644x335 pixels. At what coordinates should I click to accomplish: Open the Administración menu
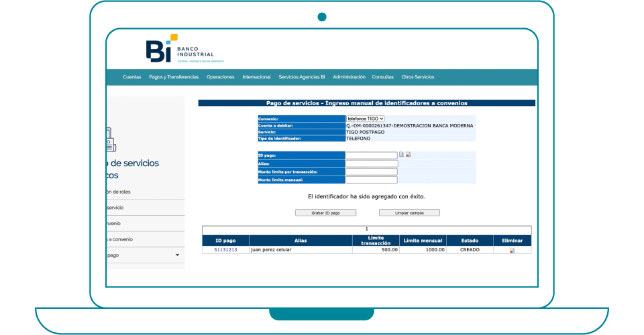349,77
